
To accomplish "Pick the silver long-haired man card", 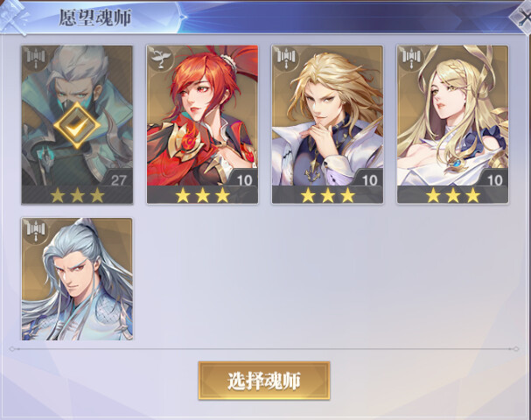I will point(77,279).
